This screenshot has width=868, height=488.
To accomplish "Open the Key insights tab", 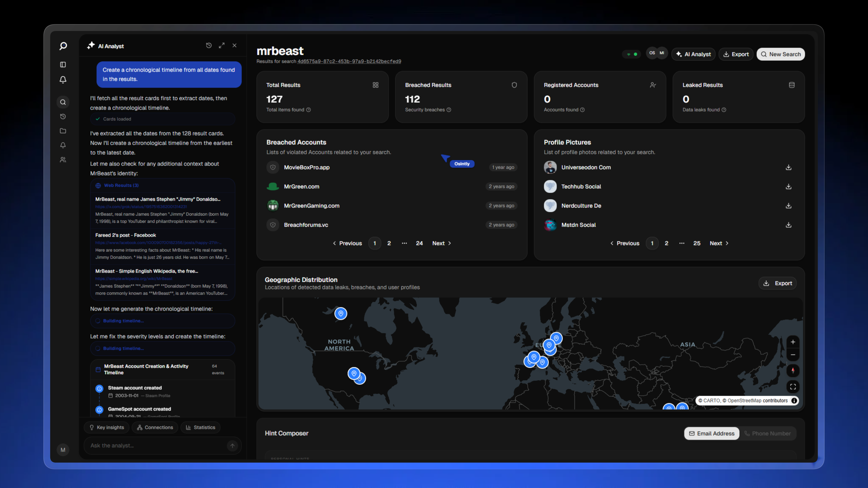I will [x=107, y=427].
